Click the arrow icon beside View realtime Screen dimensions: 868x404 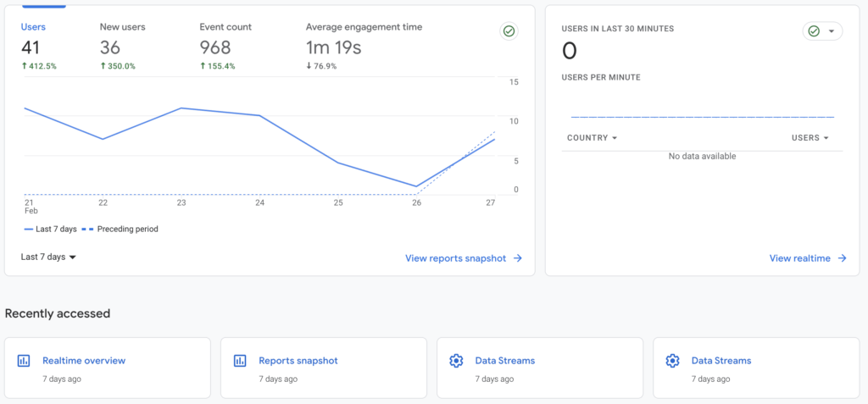pyautogui.click(x=842, y=258)
